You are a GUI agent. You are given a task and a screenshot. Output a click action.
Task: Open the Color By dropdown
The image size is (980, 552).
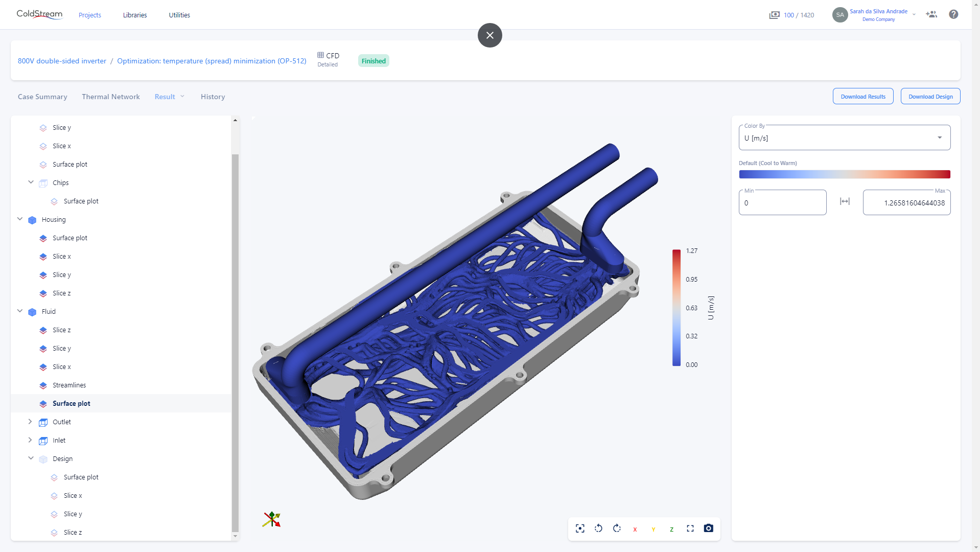845,137
